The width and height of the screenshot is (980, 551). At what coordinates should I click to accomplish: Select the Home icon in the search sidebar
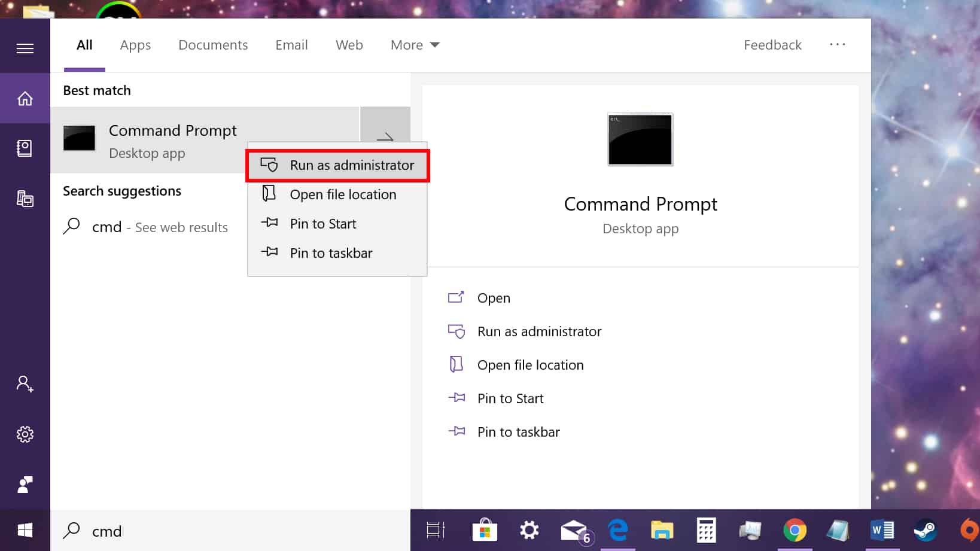tap(25, 98)
